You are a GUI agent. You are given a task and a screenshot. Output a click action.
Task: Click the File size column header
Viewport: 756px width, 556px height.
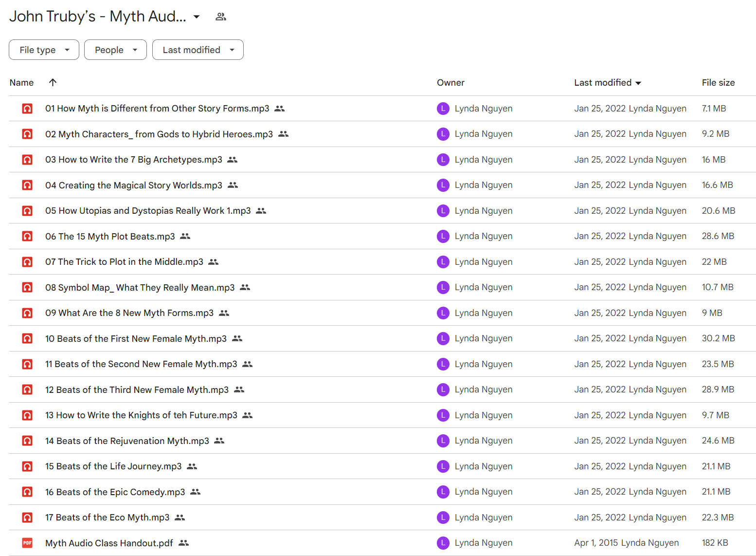click(718, 83)
